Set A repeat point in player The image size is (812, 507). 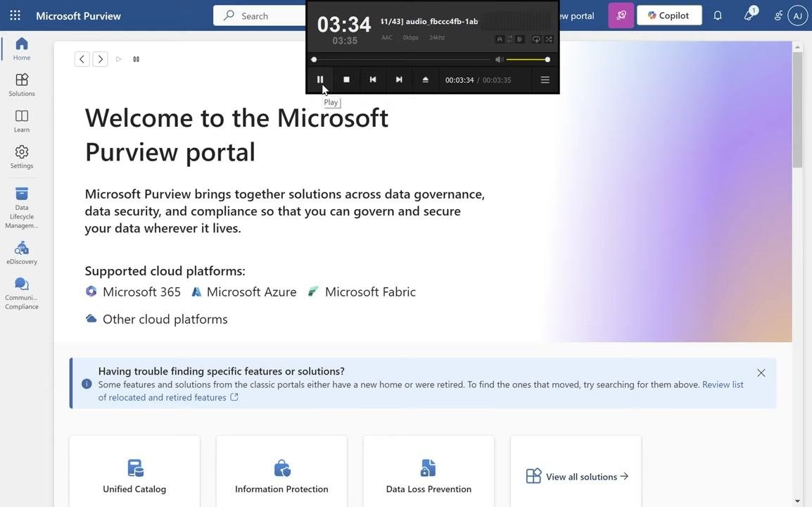(x=499, y=39)
